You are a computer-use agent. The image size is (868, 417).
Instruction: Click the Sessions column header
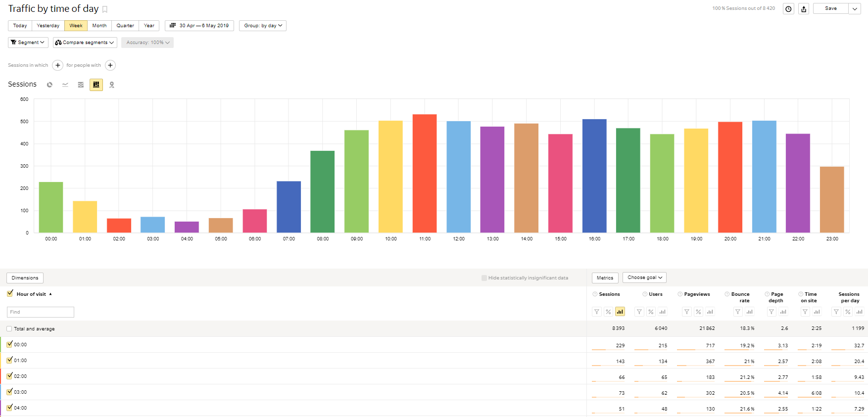click(609, 294)
